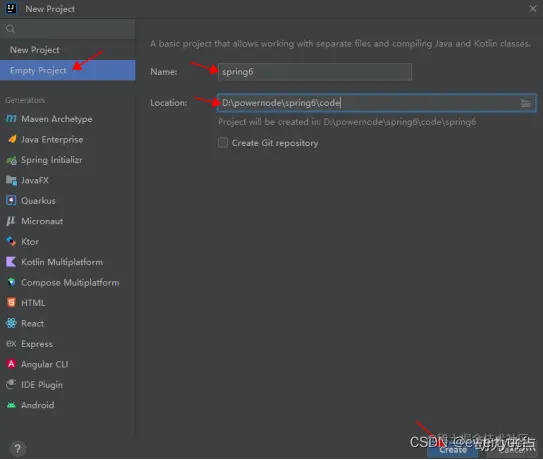The height and width of the screenshot is (460, 543).
Task: Choose the React atom icon
Action: coord(11,324)
